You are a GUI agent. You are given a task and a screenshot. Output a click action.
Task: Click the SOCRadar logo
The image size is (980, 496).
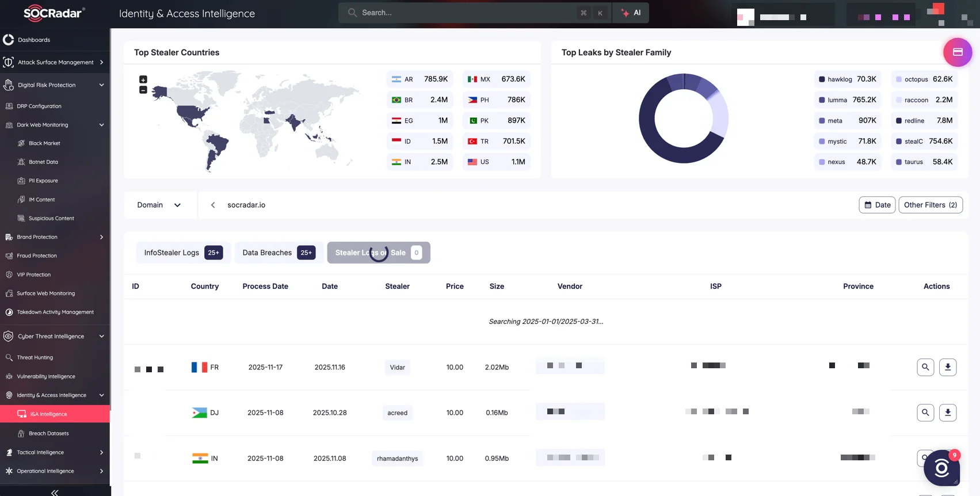(54, 13)
